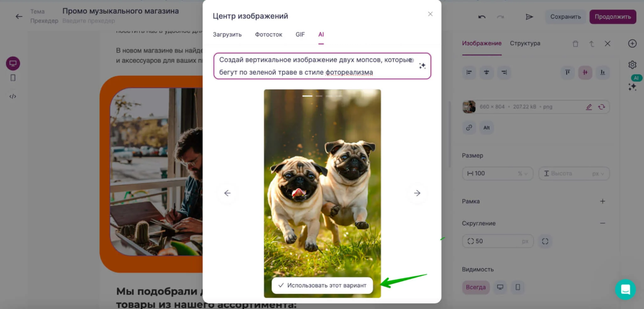Open the width unit % dropdown
This screenshot has width=644, height=309.
click(523, 174)
